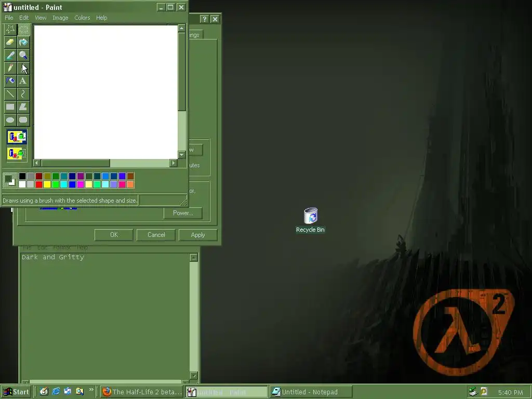
Task: Open the Help menu in Paint
Action: [101, 18]
